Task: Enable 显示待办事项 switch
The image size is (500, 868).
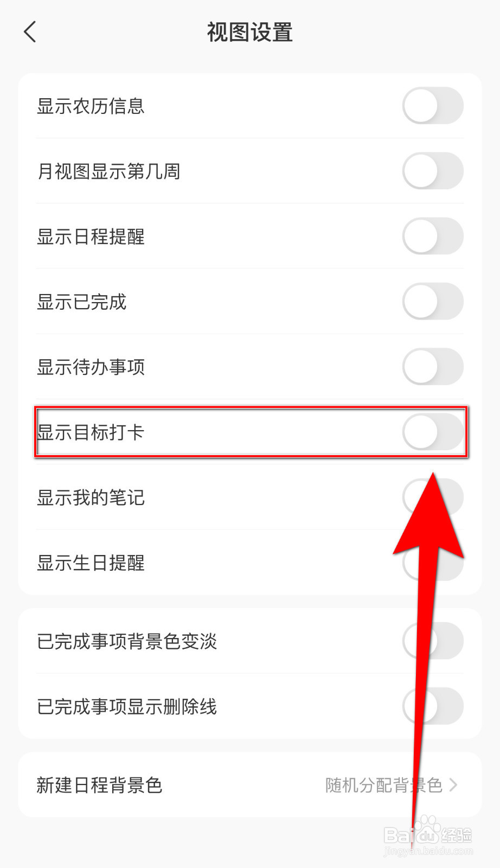Action: pyautogui.click(x=433, y=367)
